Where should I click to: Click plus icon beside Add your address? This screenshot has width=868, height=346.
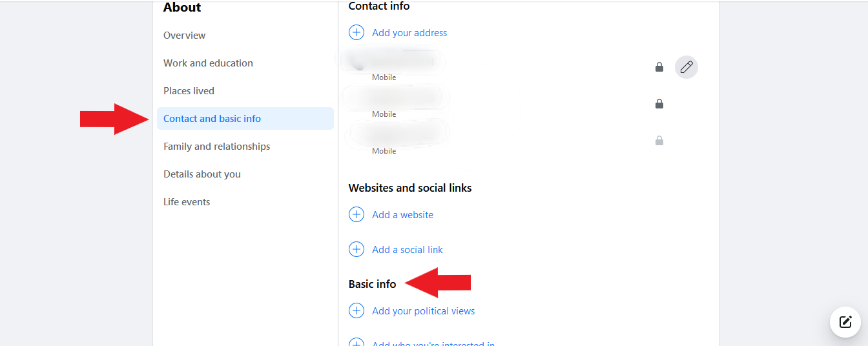356,32
